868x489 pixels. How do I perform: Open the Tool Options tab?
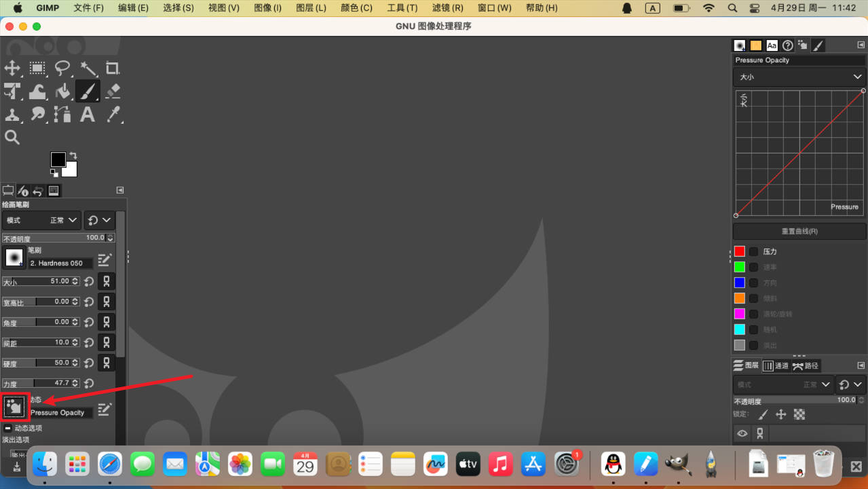point(8,191)
